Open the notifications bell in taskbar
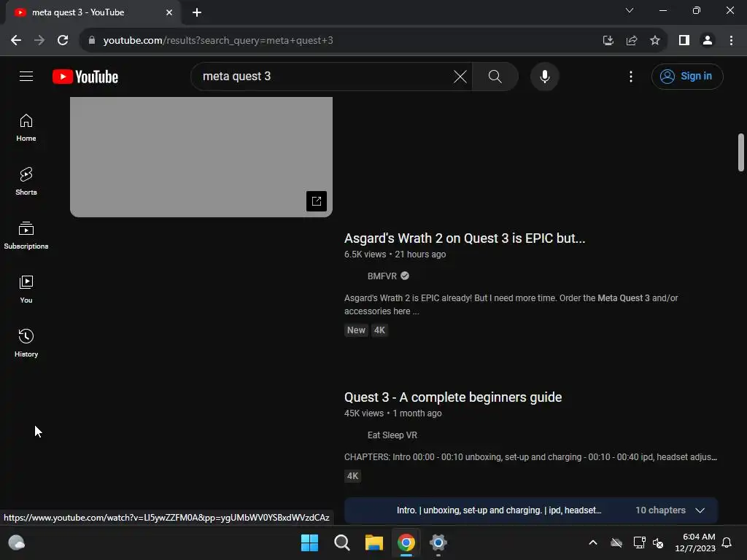This screenshot has width=747, height=560. (727, 542)
